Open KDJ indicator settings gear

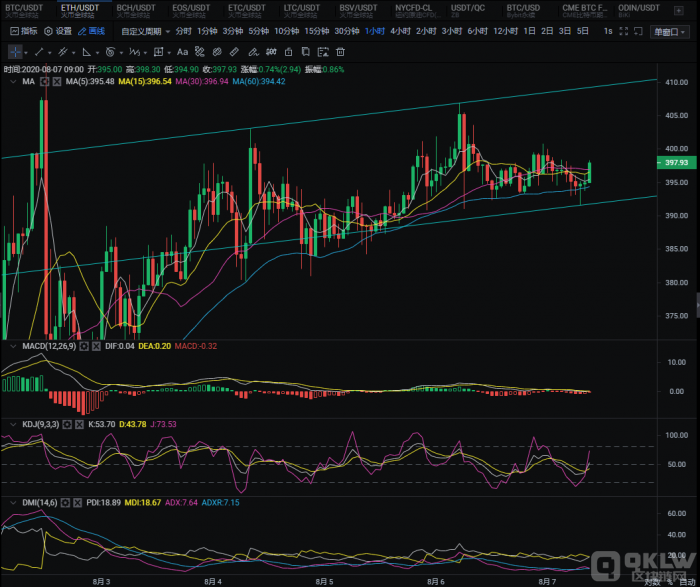click(67, 425)
